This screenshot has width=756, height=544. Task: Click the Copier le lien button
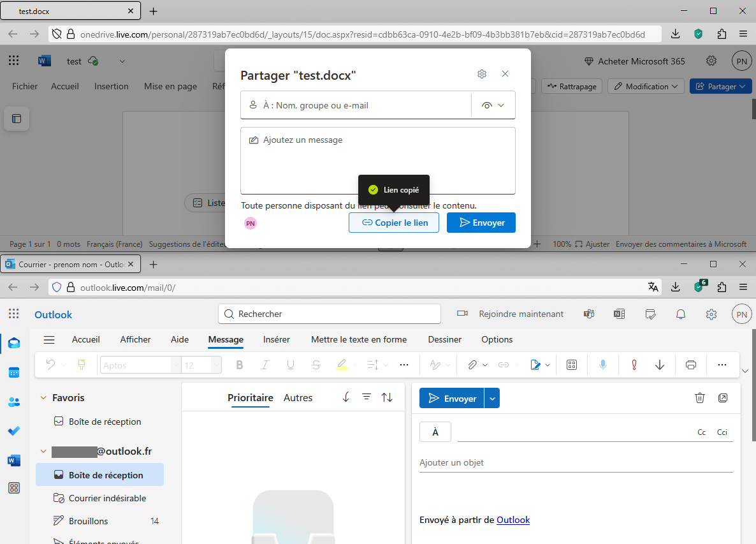click(x=394, y=223)
